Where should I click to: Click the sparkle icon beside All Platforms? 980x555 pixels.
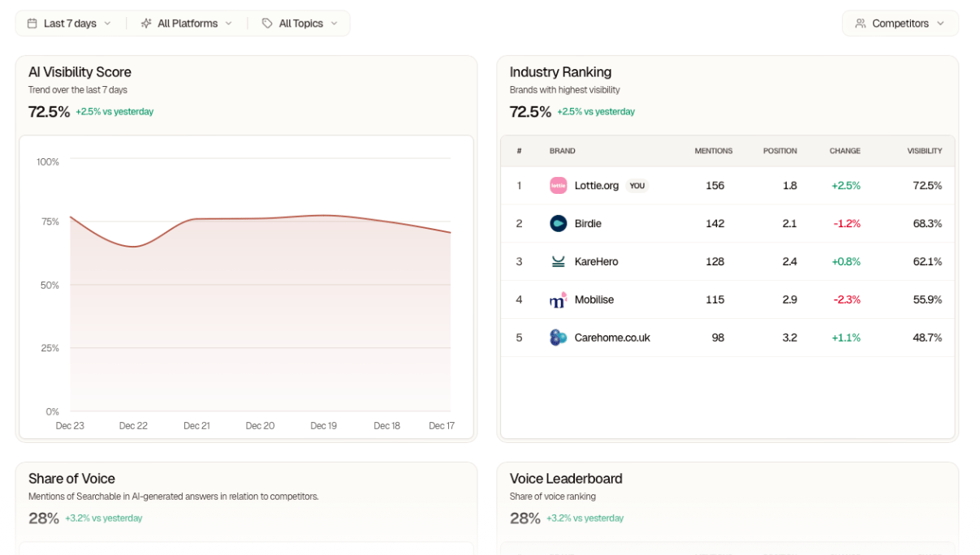146,24
